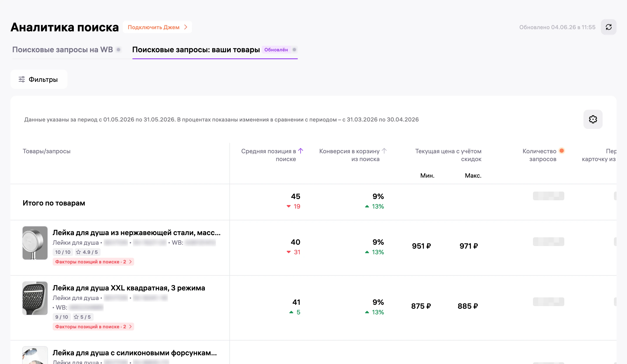Click the 9 / 10 card quality badge
The height and width of the screenshot is (364, 627).
pyautogui.click(x=62, y=317)
